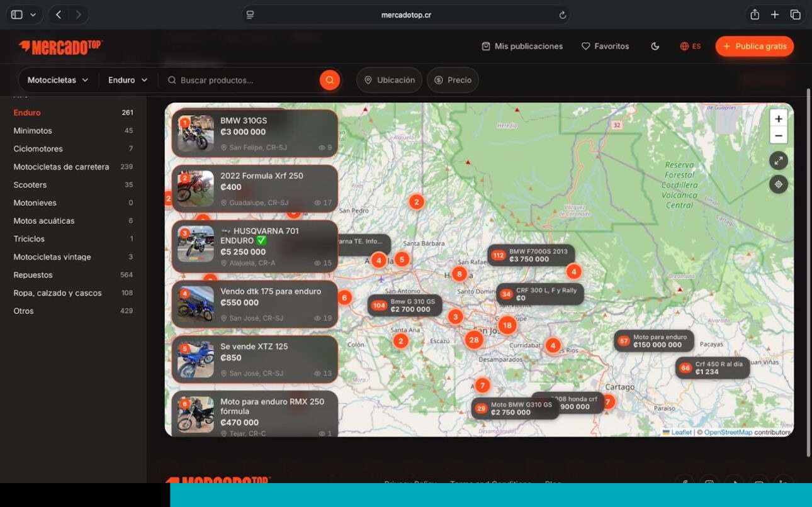
Task: Open the HUSQVARNA 701 ENDURO listing
Action: (x=255, y=246)
